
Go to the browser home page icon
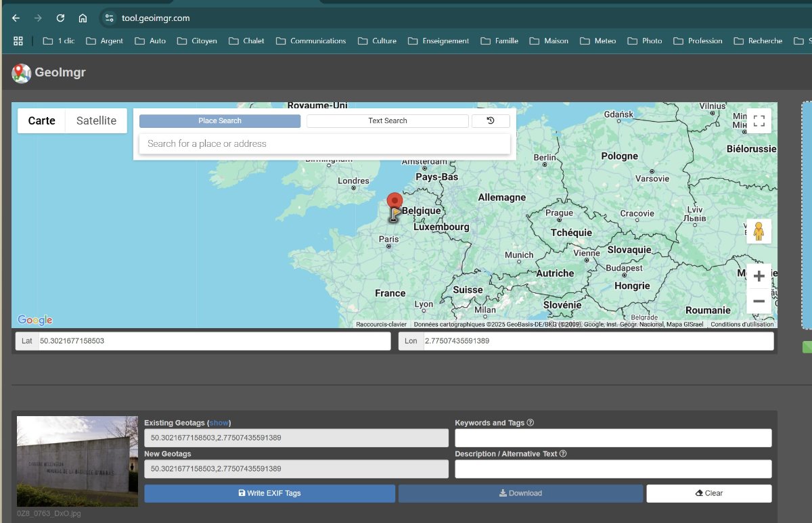(x=83, y=18)
